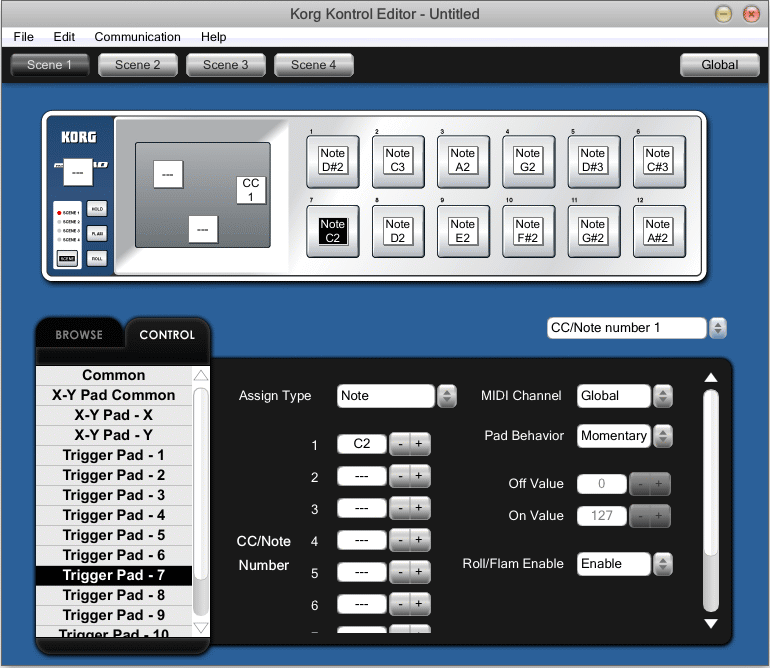Select Trigger Pad - 9 in list
This screenshot has height=668, width=770.
tap(114, 615)
